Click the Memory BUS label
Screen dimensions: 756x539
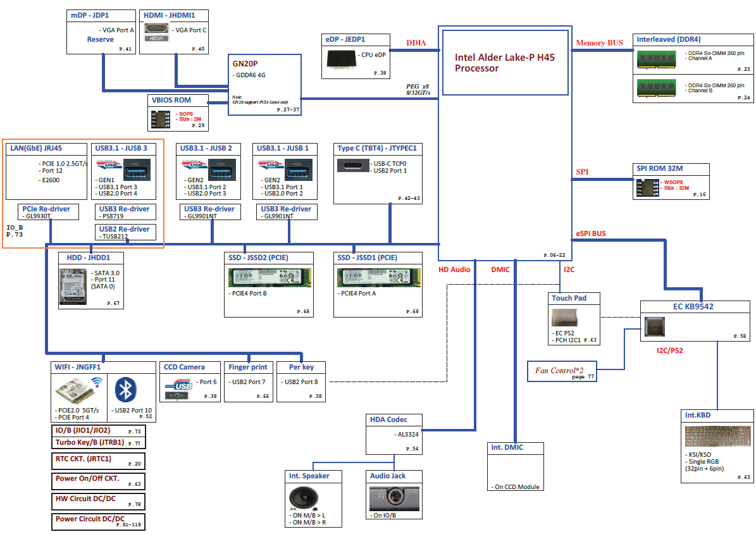click(599, 43)
